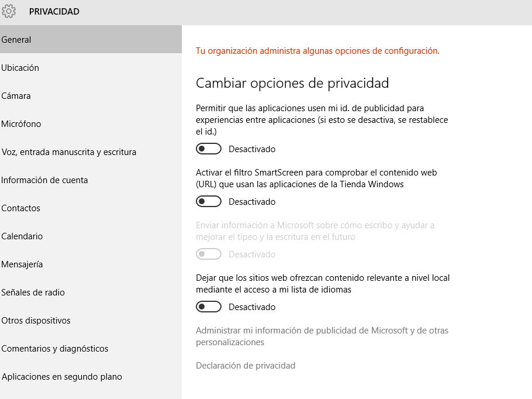
Task: Go to Contactos settings
Action: [21, 208]
